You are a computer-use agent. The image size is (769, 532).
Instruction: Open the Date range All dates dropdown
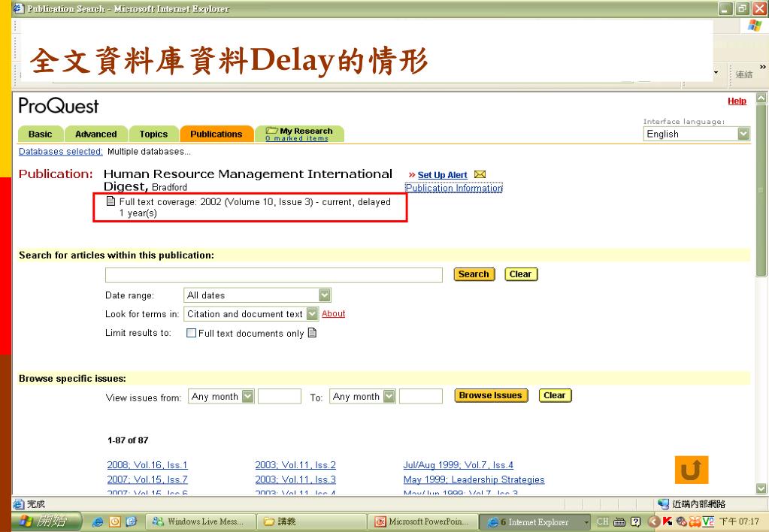click(x=324, y=295)
